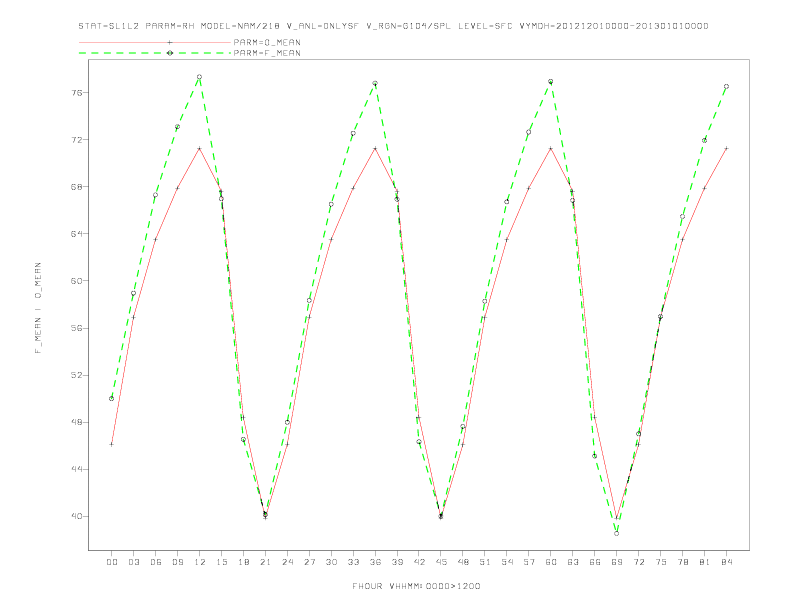Click y-axis tick label 68

pos(76,187)
